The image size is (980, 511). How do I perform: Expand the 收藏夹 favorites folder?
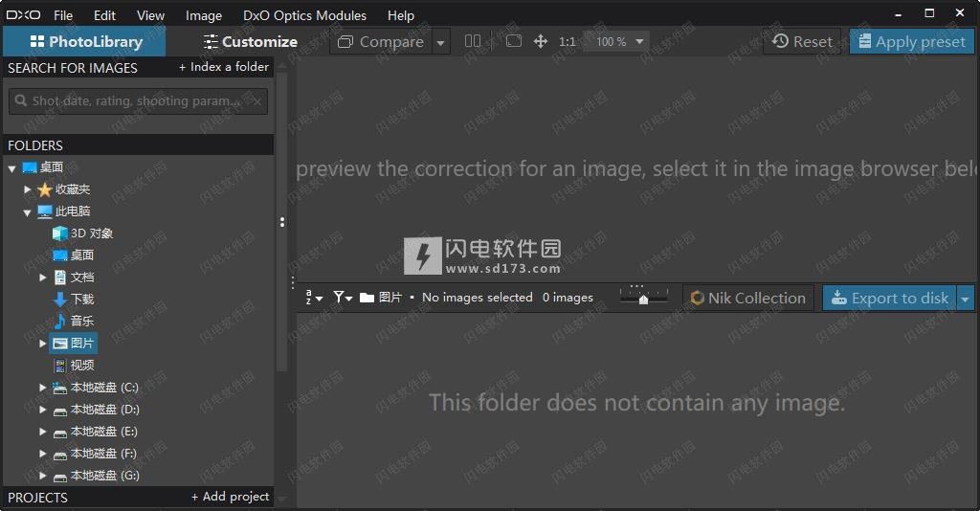coord(28,189)
